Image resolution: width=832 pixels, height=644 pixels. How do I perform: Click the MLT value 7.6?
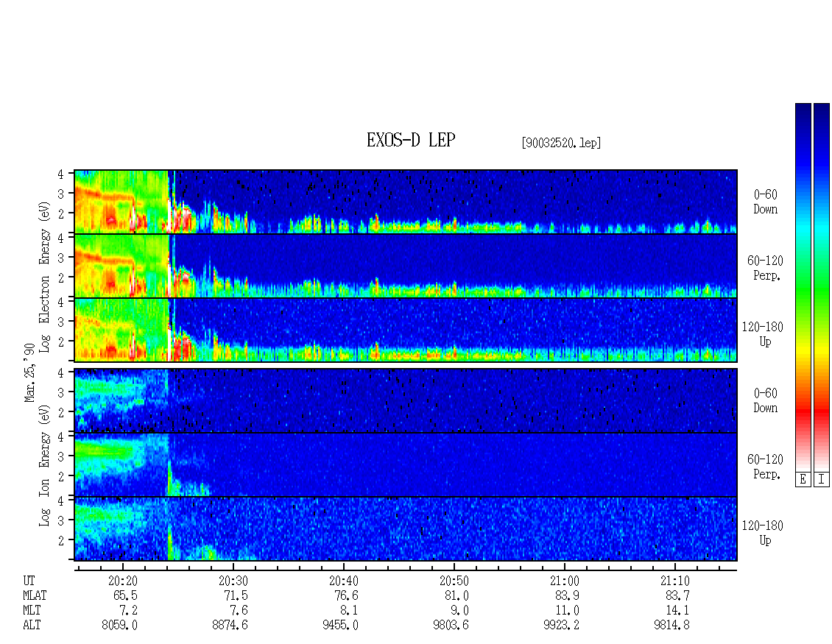pos(239,611)
